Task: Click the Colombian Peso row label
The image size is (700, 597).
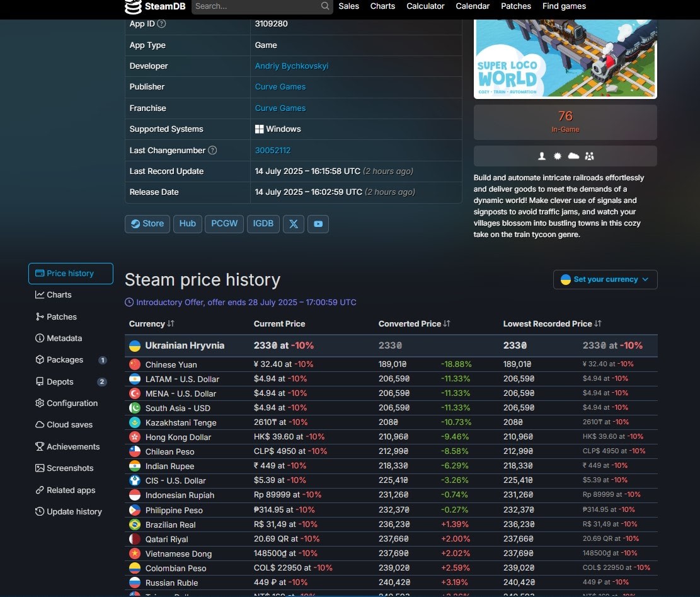Action: pyautogui.click(x=176, y=569)
